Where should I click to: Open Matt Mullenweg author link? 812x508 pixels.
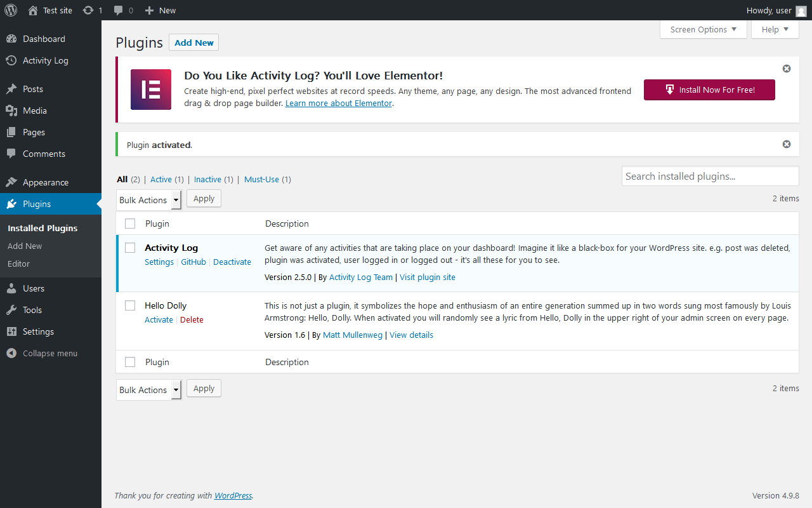(x=353, y=335)
